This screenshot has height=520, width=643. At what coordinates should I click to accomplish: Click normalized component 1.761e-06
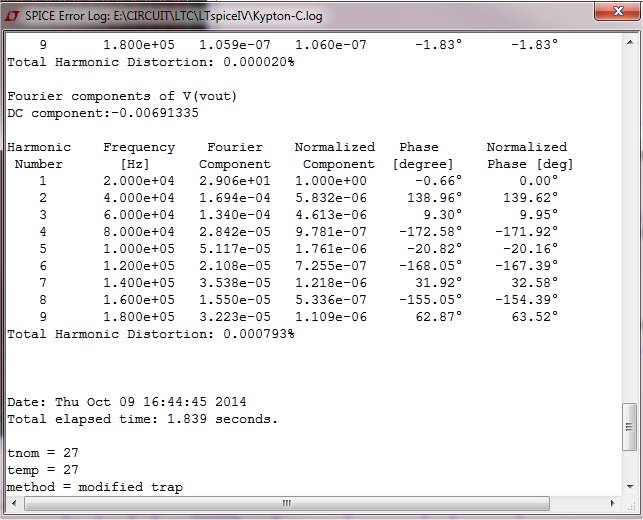(331, 249)
